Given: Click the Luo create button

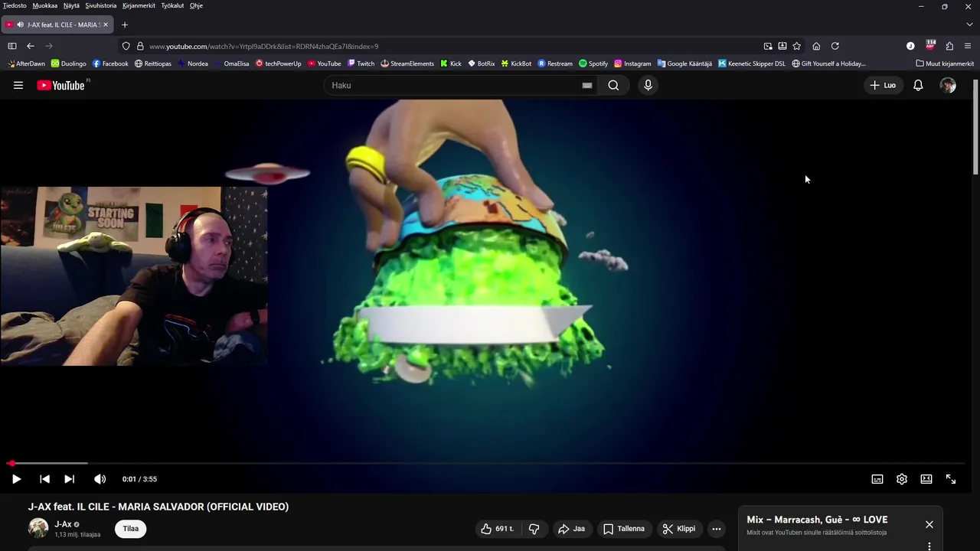Looking at the screenshot, I should 883,85.
